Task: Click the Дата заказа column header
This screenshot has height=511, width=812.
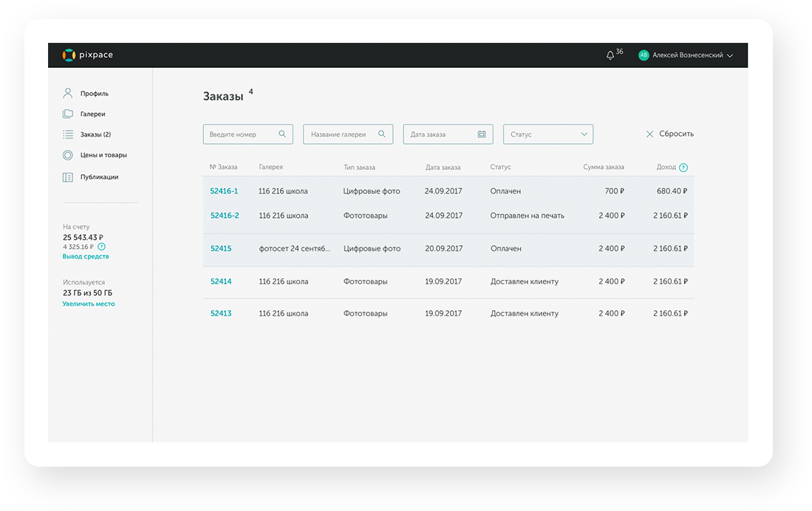Action: 443,167
